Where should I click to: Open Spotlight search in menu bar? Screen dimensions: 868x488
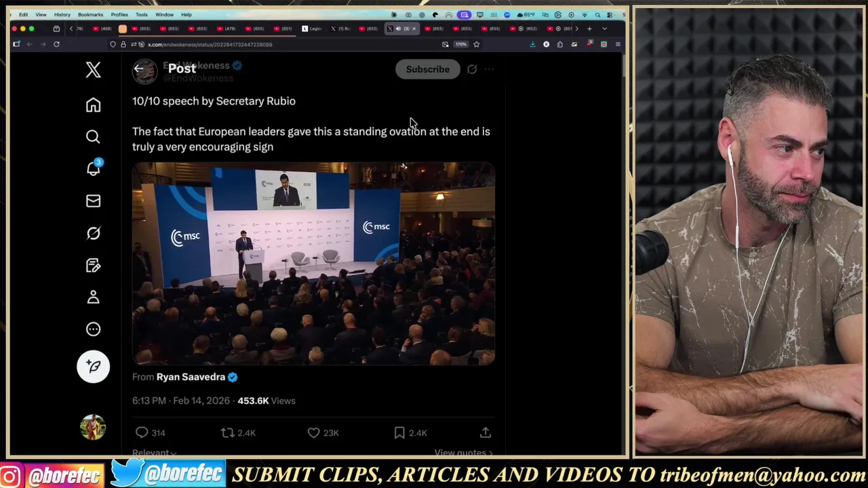point(597,14)
